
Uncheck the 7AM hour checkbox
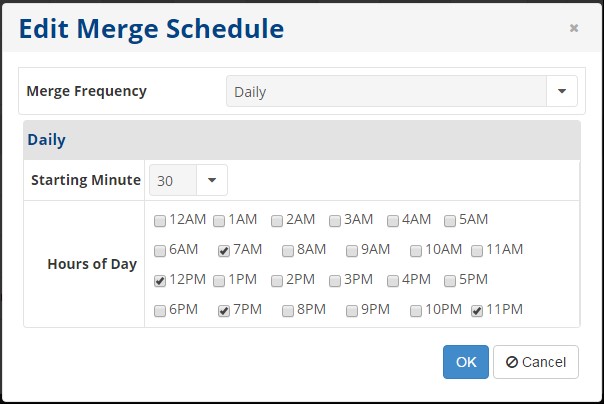point(224,250)
